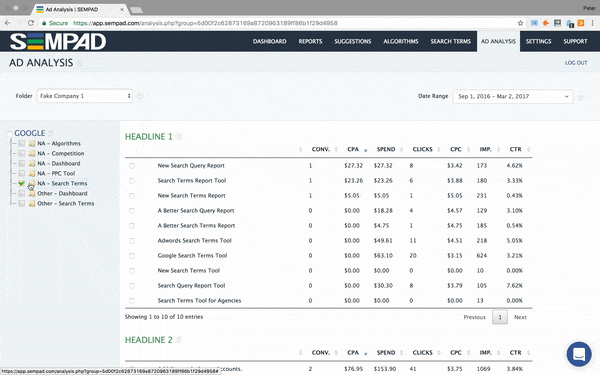Check the NA – Algorithms checkbox
The image size is (600, 375).
point(22,143)
